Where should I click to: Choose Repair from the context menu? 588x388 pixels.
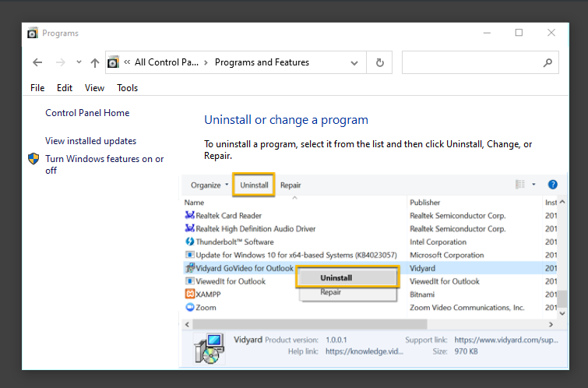pyautogui.click(x=347, y=292)
